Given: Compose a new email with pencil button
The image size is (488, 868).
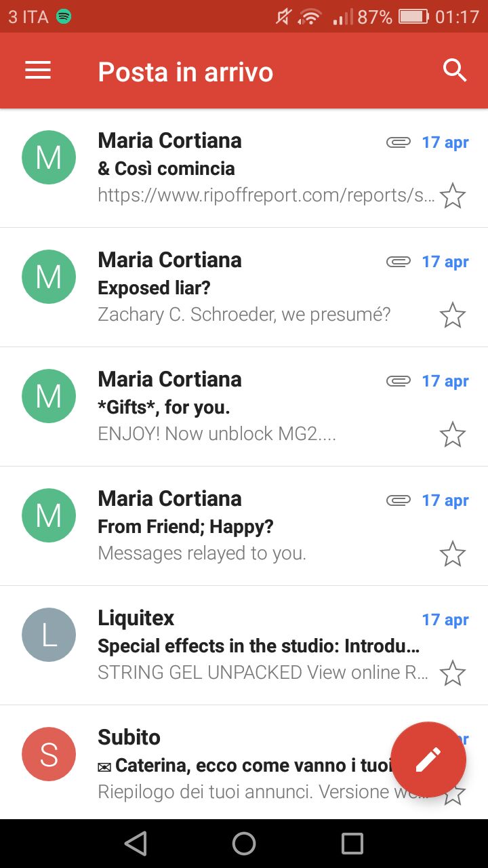Looking at the screenshot, I should pyautogui.click(x=428, y=759).
